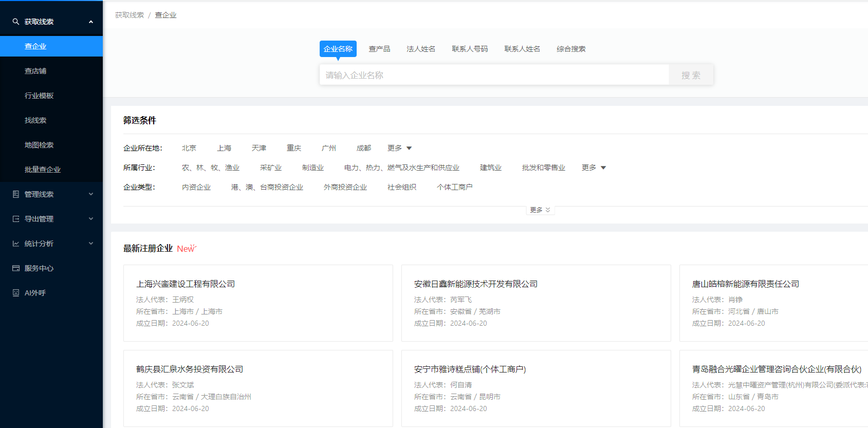Open 行业模板 in the sidebar

tap(51, 96)
